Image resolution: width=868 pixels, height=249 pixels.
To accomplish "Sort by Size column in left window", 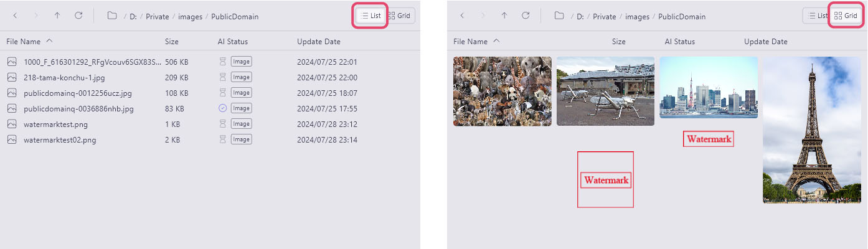I will pyautogui.click(x=172, y=42).
